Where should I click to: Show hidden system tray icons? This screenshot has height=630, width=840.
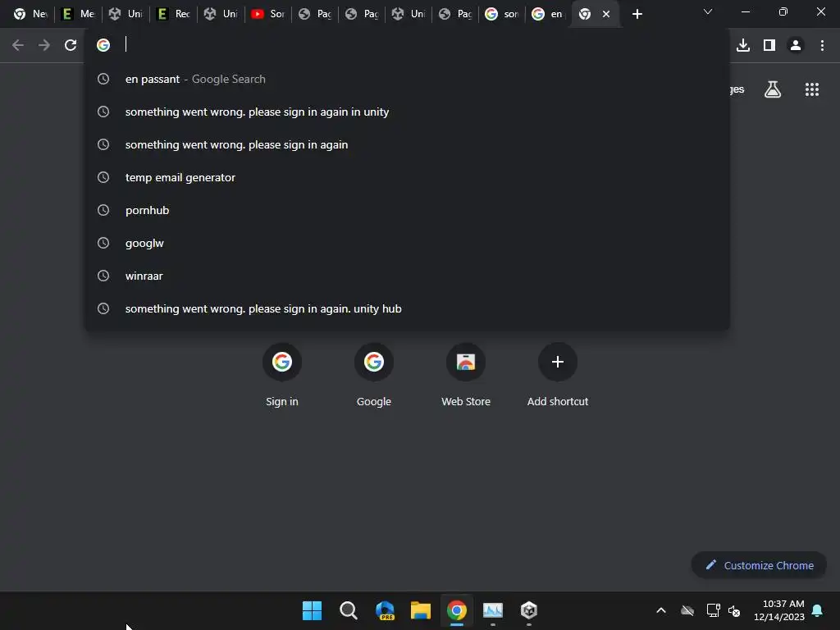coord(661,610)
